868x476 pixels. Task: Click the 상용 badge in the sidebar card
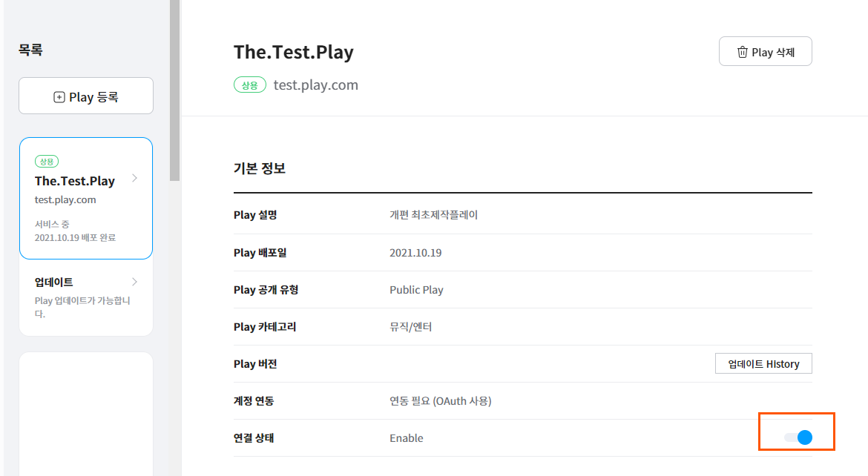click(x=46, y=162)
